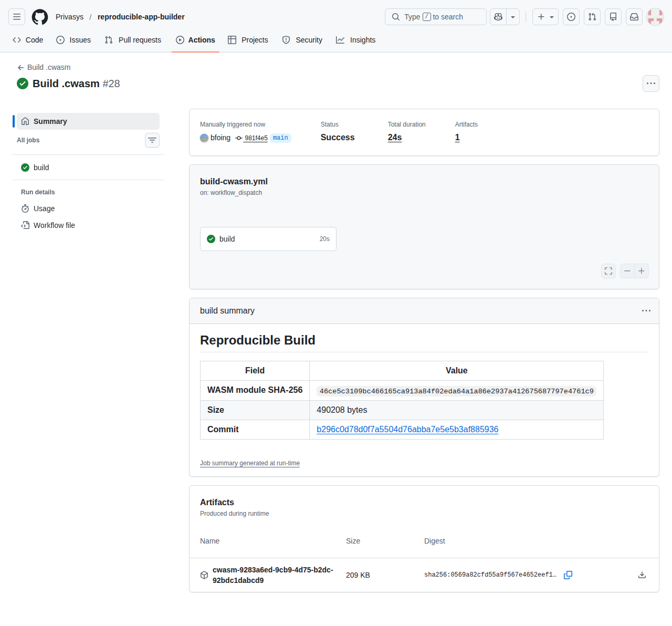This screenshot has width=672, height=626.
Task: Open the user avatar menu
Action: (x=655, y=17)
